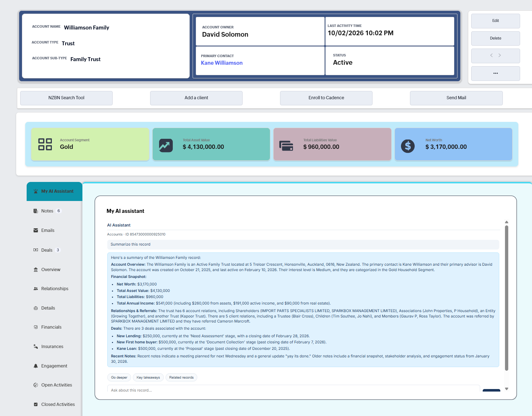Viewport: 532px width, 416px height.
Task: Click the Emails envelope icon
Action: pos(36,230)
